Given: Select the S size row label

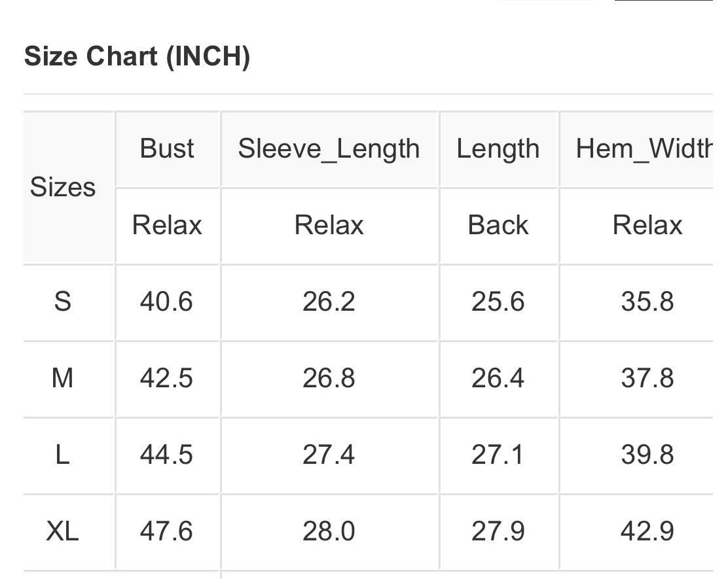Looking at the screenshot, I should coord(63,302).
